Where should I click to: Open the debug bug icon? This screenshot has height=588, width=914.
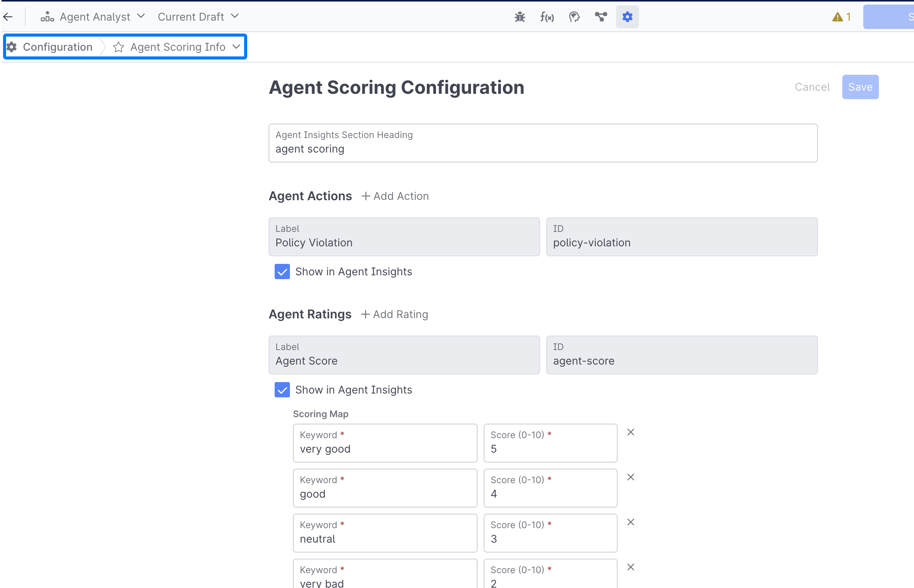tap(520, 17)
